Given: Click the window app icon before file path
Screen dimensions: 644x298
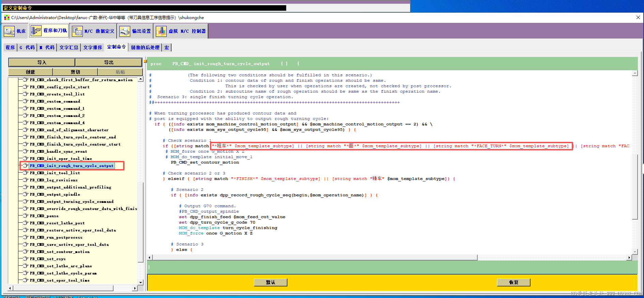Looking at the screenshot, I should pyautogui.click(x=7, y=17).
